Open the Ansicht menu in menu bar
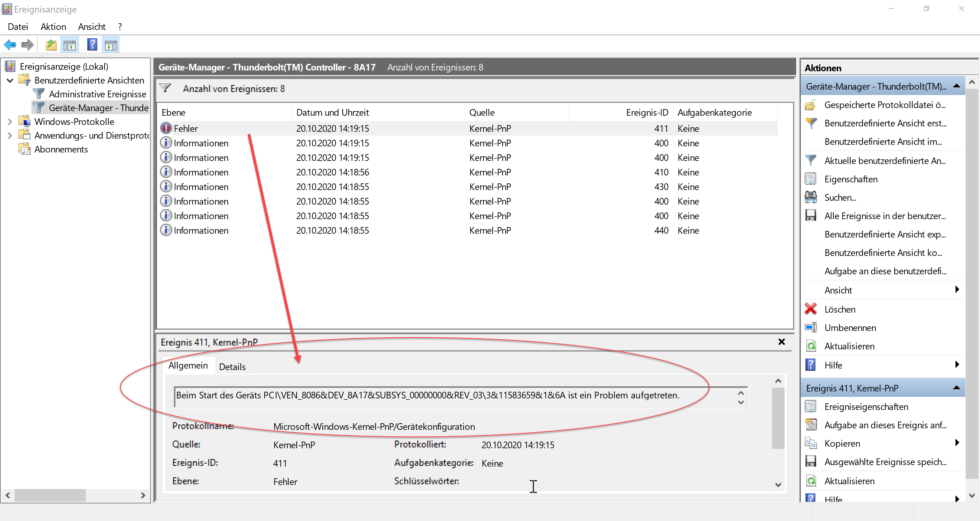 click(x=92, y=27)
